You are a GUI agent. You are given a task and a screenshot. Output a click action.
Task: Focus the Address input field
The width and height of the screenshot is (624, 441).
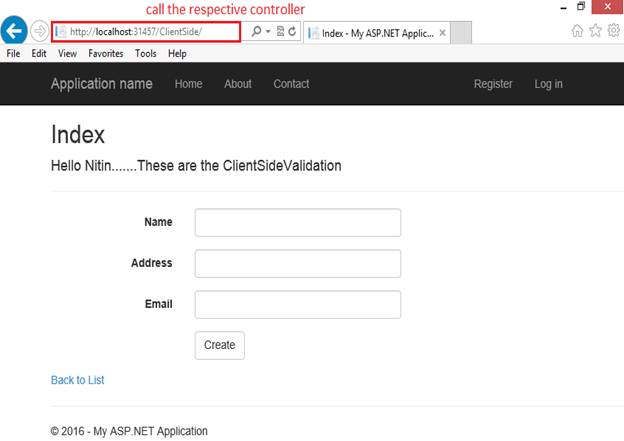point(298,263)
